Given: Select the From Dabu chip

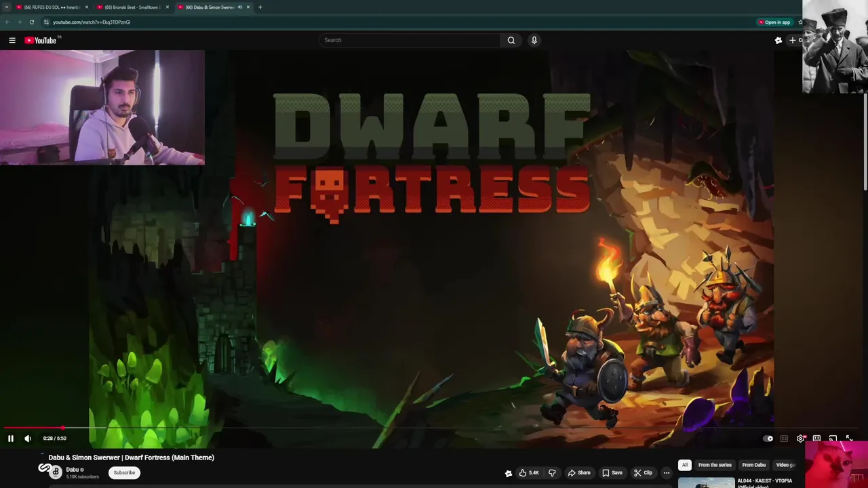Looking at the screenshot, I should (x=753, y=465).
